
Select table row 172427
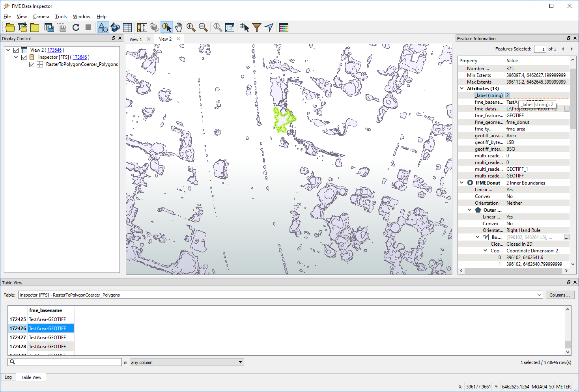point(41,337)
